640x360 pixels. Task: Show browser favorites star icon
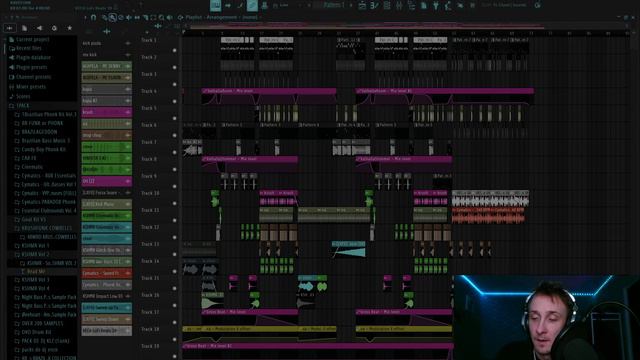coord(69,28)
